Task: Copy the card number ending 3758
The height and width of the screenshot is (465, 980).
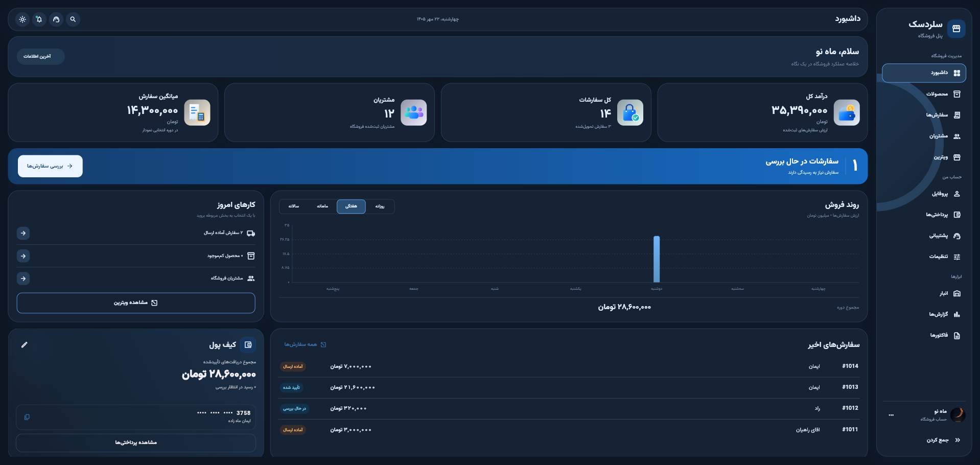Action: pyautogui.click(x=27, y=417)
